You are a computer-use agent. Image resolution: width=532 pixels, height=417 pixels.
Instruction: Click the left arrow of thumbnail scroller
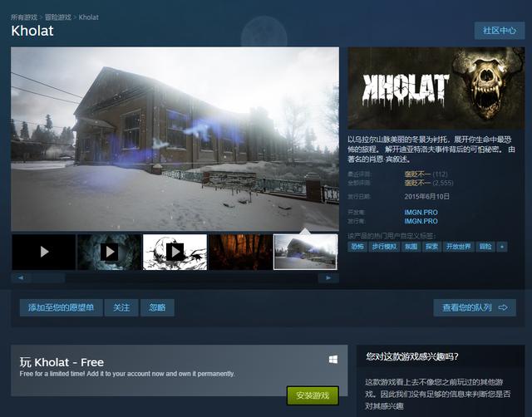[21, 278]
